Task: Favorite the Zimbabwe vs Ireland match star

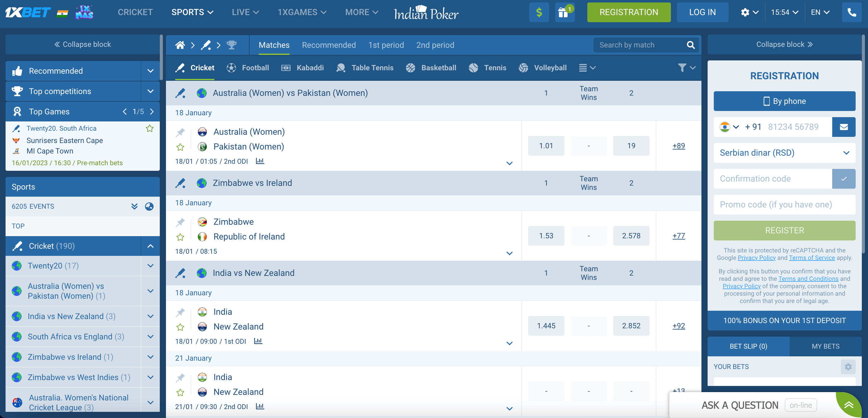Action: tap(180, 237)
